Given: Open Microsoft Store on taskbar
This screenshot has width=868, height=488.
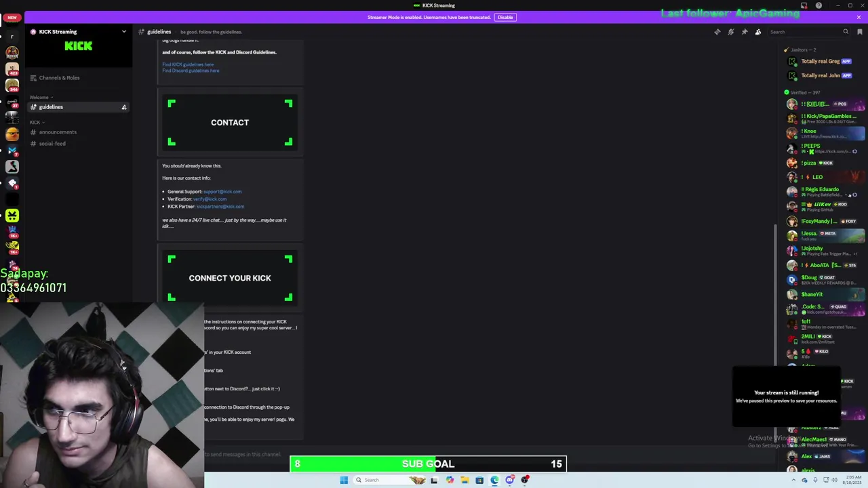Looking at the screenshot, I should [x=479, y=480].
